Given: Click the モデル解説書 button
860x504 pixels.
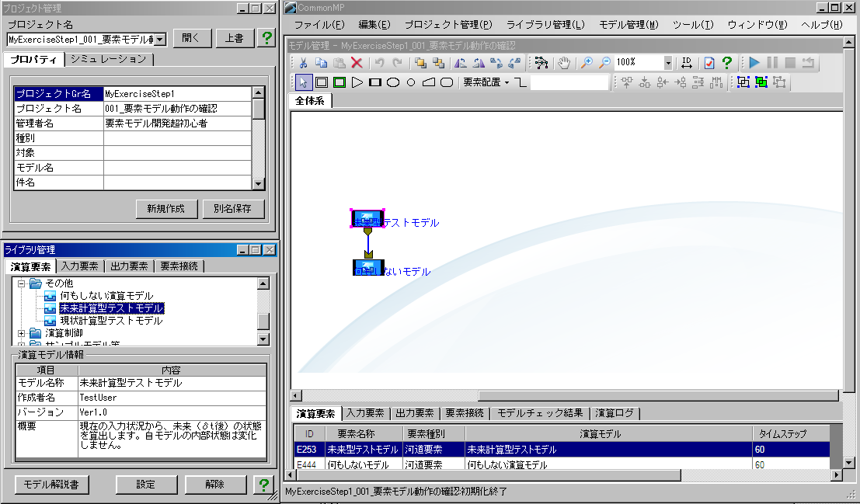Looking at the screenshot, I should 51,485.
